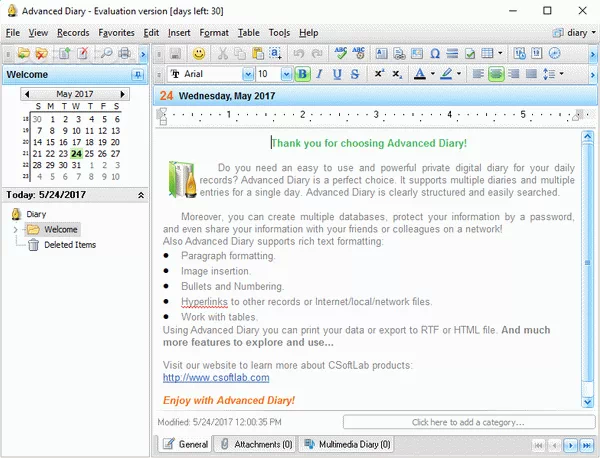Paste from the clipboard icon
Screen dimensions: 600x458
tap(258, 54)
